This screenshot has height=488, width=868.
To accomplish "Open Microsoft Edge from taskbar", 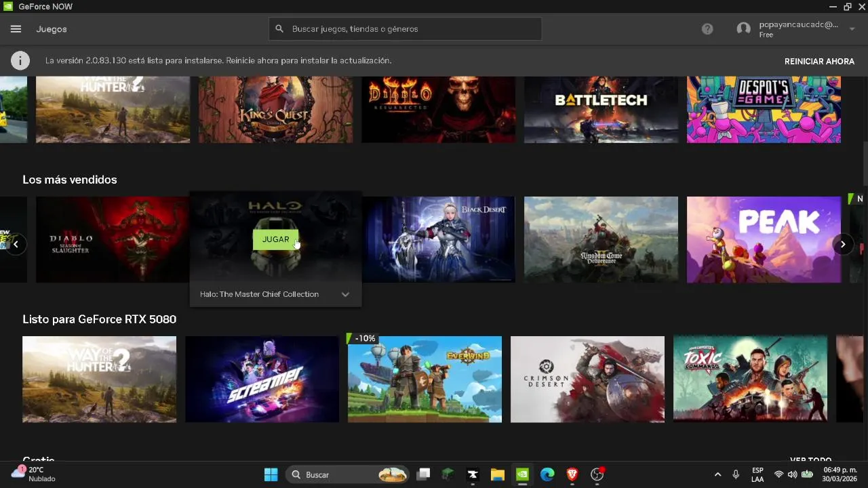I will pos(547,474).
